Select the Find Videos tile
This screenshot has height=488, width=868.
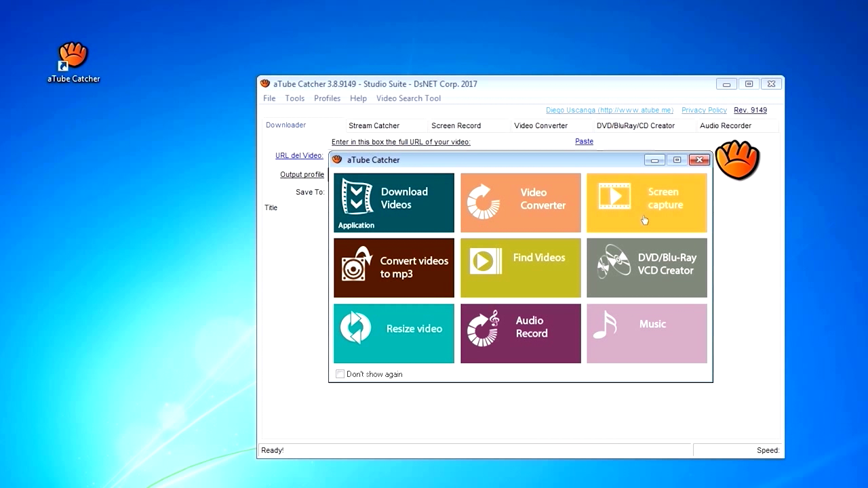coord(520,268)
